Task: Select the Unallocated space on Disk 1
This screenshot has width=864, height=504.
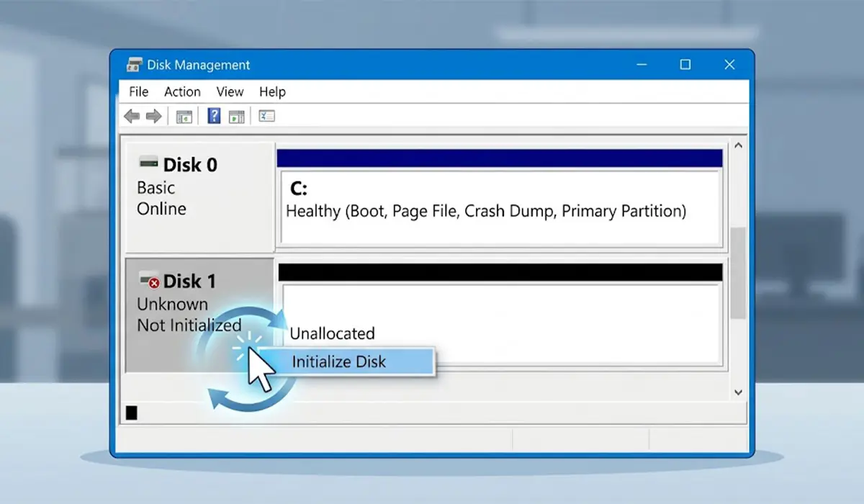Action: (500, 323)
